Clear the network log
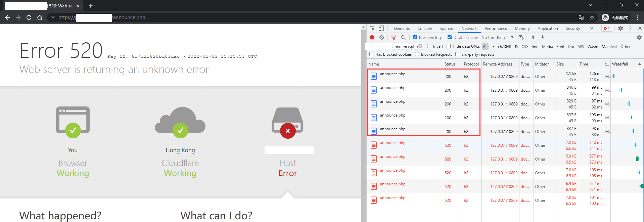Viewport: 644px width, 222px height. (381, 37)
